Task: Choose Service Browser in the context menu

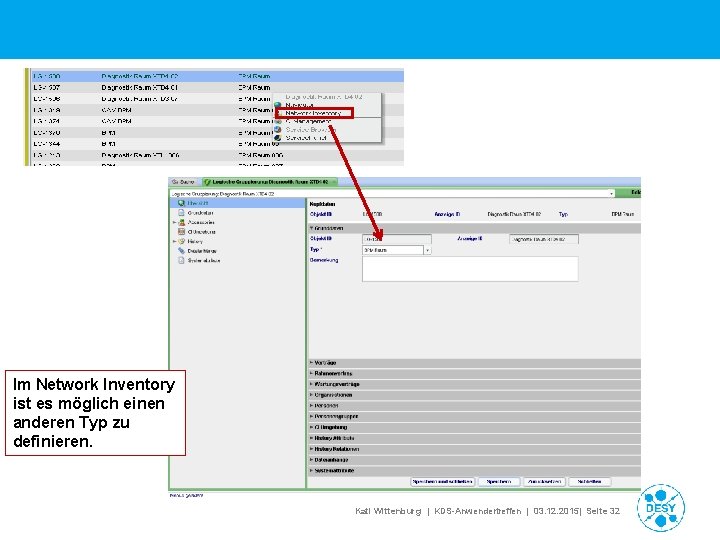Action: (310, 129)
